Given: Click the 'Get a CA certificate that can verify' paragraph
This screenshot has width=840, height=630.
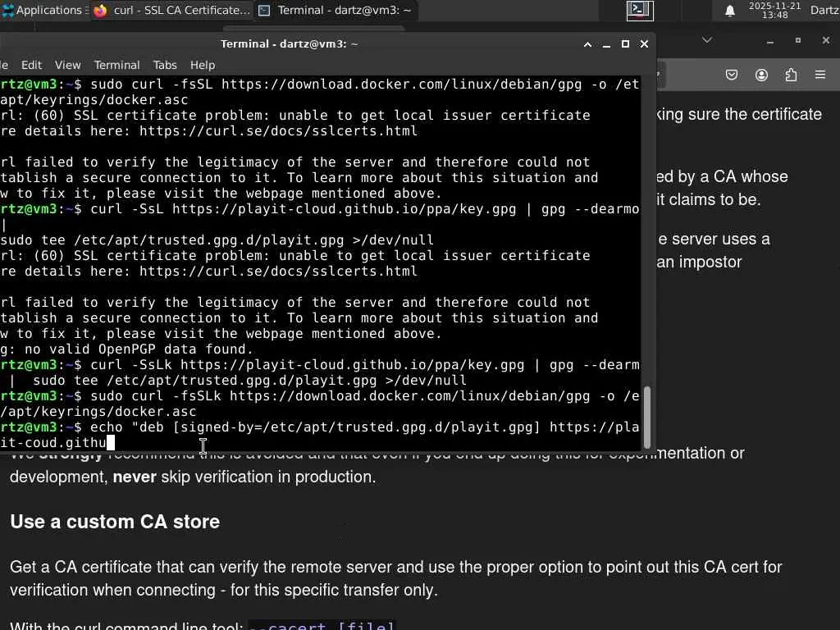Looking at the screenshot, I should pyautogui.click(x=396, y=578).
